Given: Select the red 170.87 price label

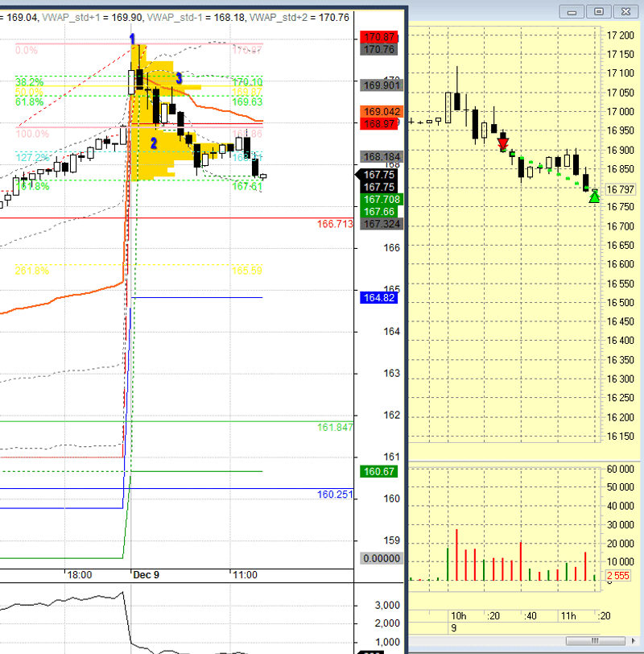Looking at the screenshot, I should tap(378, 37).
